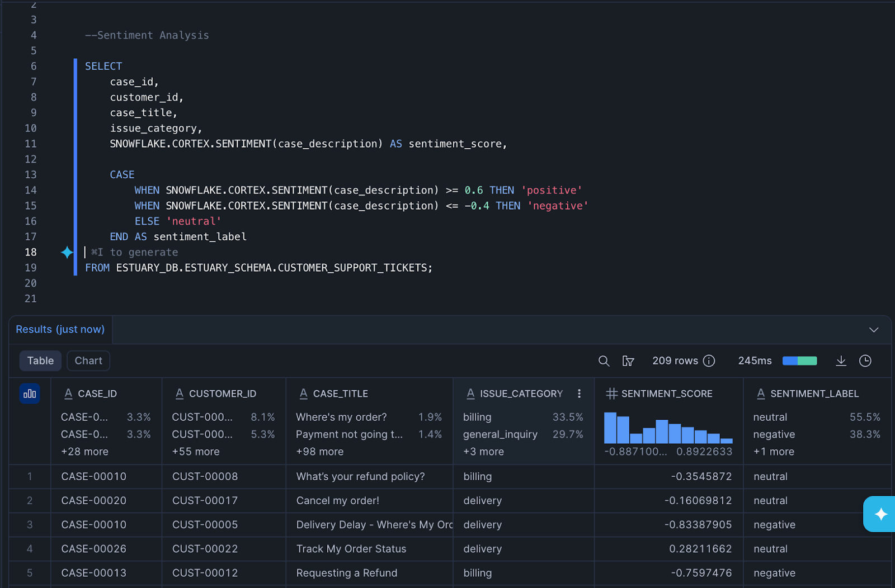Show '+3 more' issue categories
The width and height of the screenshot is (895, 588).
coord(483,452)
